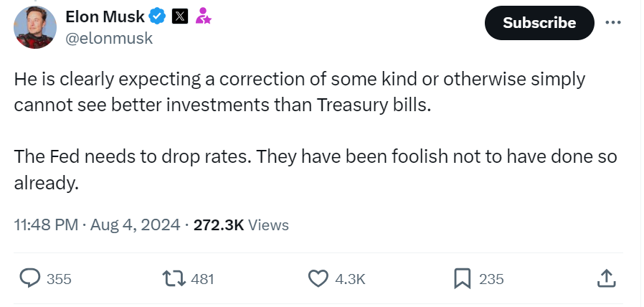The image size is (644, 307).
Task: Click the X affiliate badge icon
Action: (x=180, y=16)
